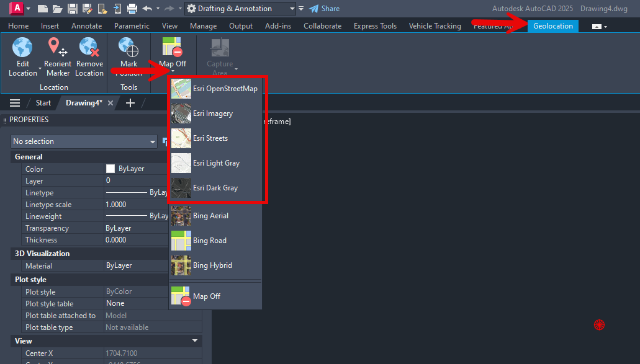Select Map Off in the dropdown list

(x=215, y=296)
